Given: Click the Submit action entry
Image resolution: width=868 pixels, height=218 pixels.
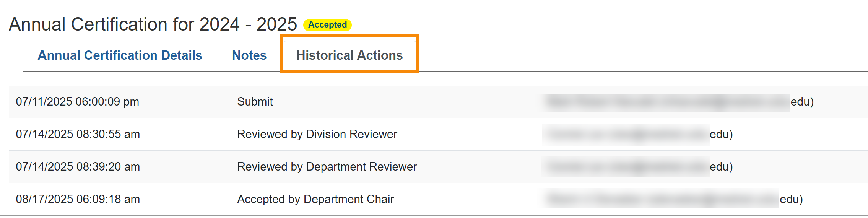Looking at the screenshot, I should coord(255,102).
